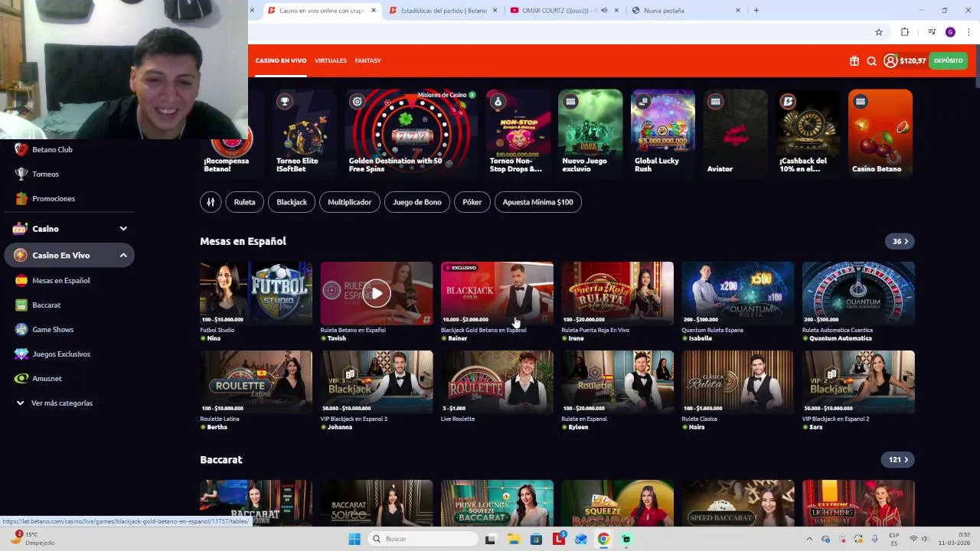Open the Chrome extensions puzzle icon

905,32
